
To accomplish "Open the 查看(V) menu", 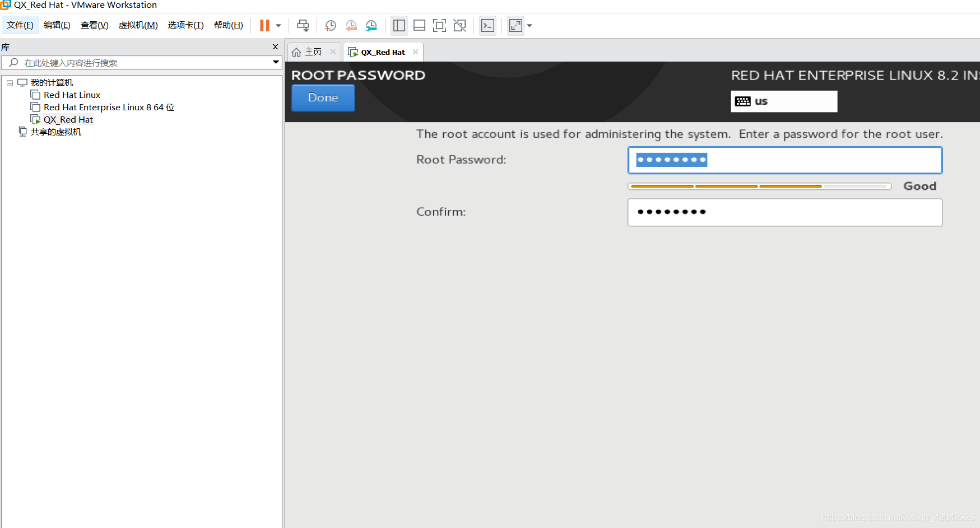I will click(x=95, y=25).
